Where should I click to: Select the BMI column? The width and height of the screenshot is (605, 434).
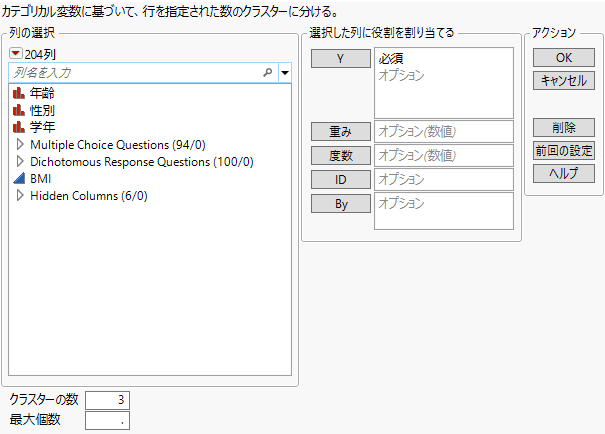click(41, 179)
